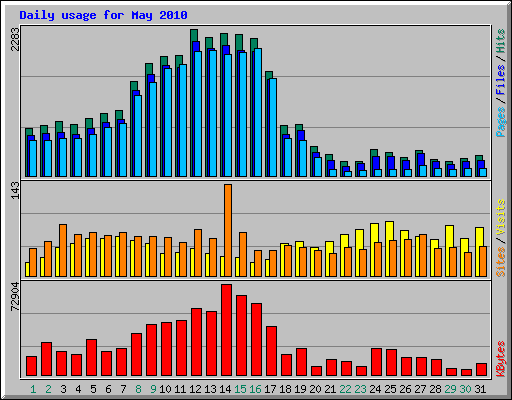Select the tall orange Visits spike bar for day 14
The image size is (512, 400).
pyautogui.click(x=228, y=230)
